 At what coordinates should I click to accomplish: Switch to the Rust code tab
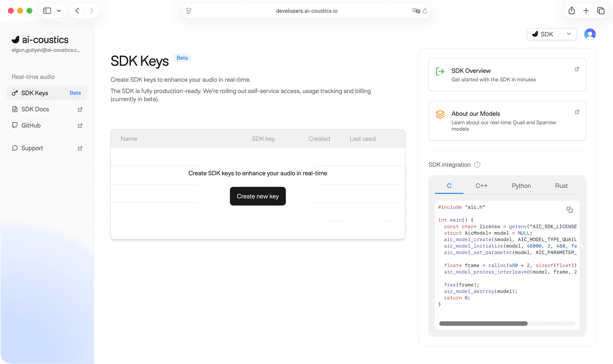point(561,186)
